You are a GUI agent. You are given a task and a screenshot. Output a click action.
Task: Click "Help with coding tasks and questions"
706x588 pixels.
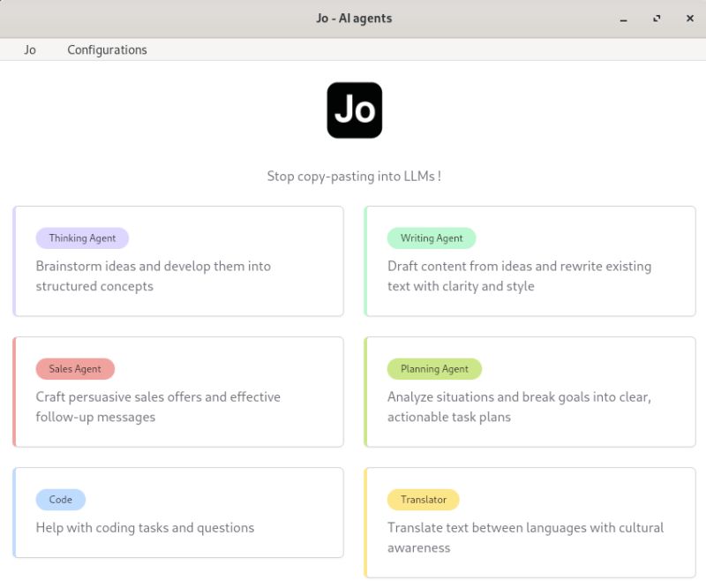(145, 527)
